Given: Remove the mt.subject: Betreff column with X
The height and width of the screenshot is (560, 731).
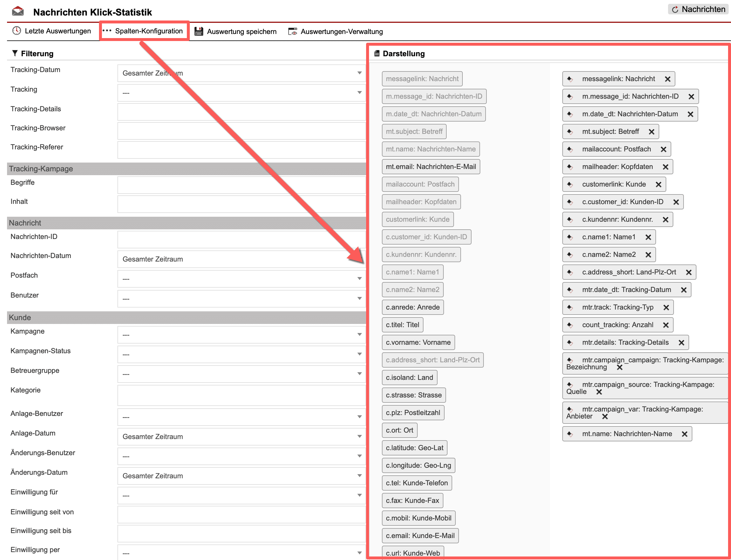Looking at the screenshot, I should click(x=651, y=132).
